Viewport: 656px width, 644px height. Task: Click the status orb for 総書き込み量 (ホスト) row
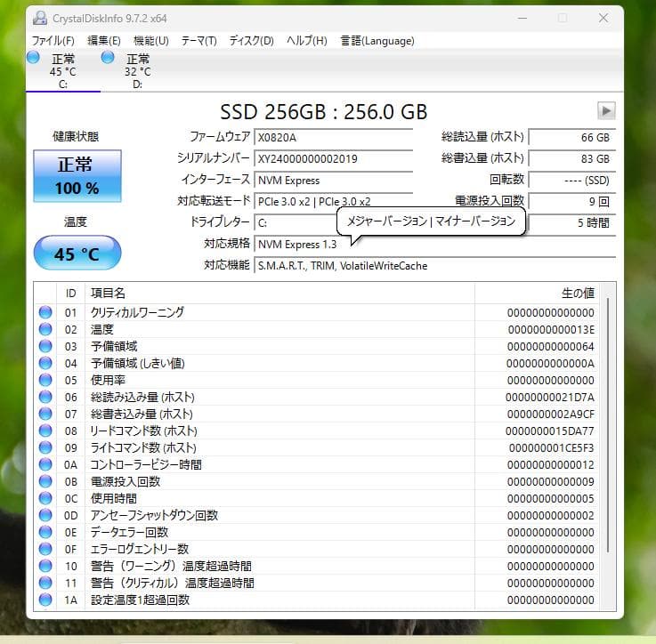(x=45, y=414)
